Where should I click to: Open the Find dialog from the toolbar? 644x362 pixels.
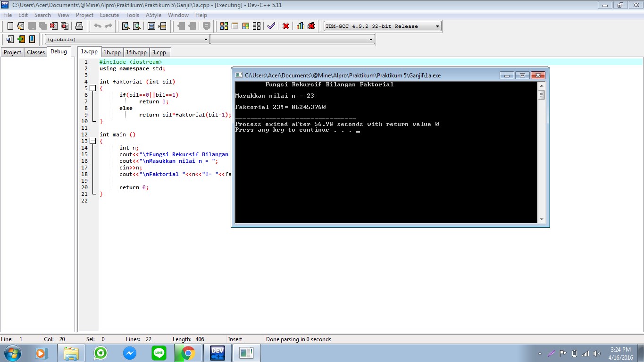(x=125, y=26)
